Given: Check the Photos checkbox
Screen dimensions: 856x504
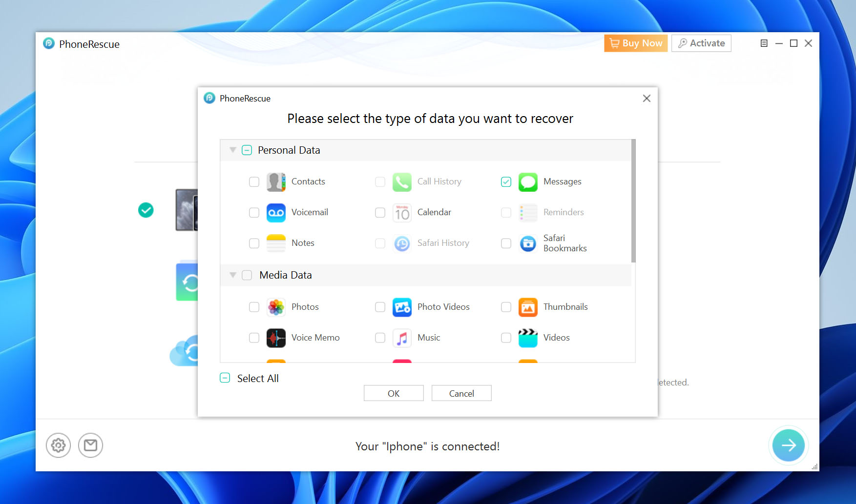Looking at the screenshot, I should (x=254, y=307).
